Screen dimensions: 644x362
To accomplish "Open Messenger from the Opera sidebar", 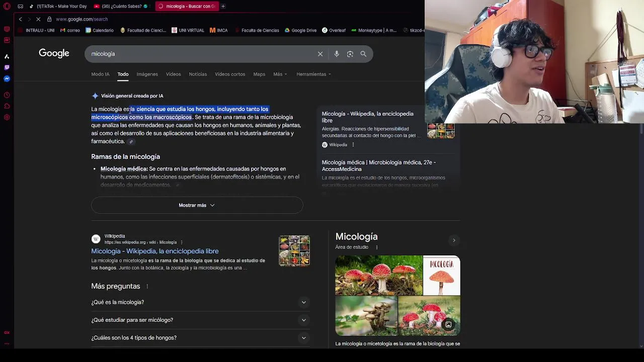I will tap(7, 78).
